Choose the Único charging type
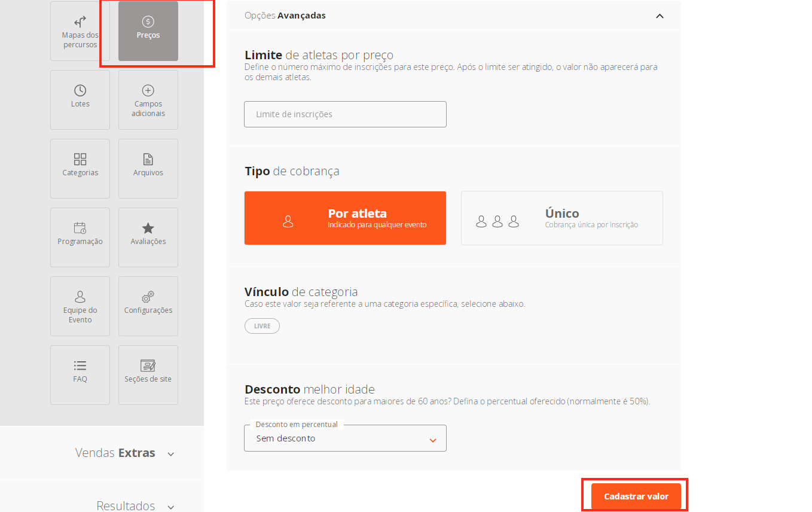 pyautogui.click(x=562, y=218)
